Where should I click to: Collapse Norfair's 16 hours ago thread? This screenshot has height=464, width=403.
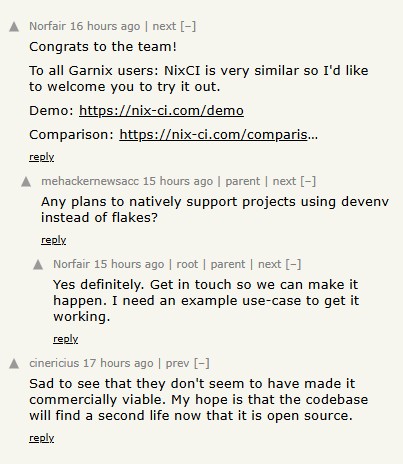point(188,26)
